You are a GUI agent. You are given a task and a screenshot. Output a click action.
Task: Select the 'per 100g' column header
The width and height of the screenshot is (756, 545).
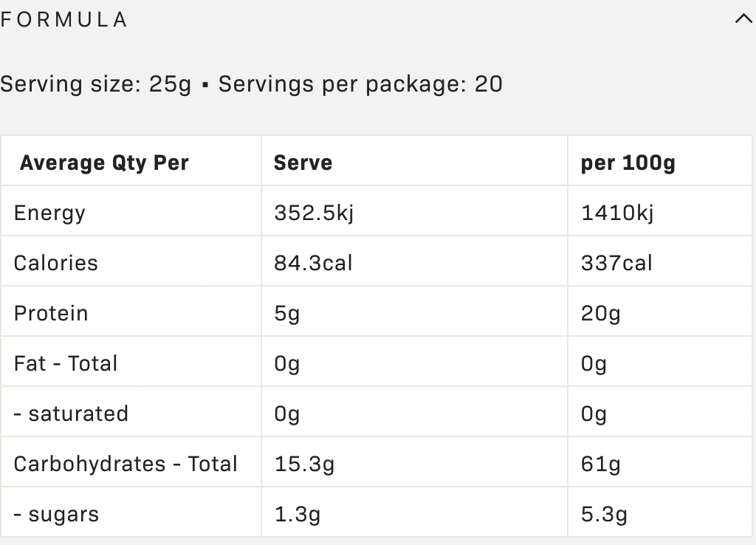click(628, 162)
